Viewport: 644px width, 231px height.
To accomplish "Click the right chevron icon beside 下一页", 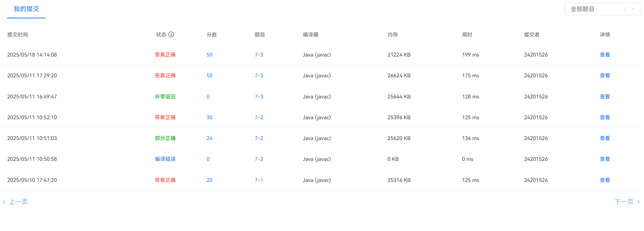I will click(638, 202).
